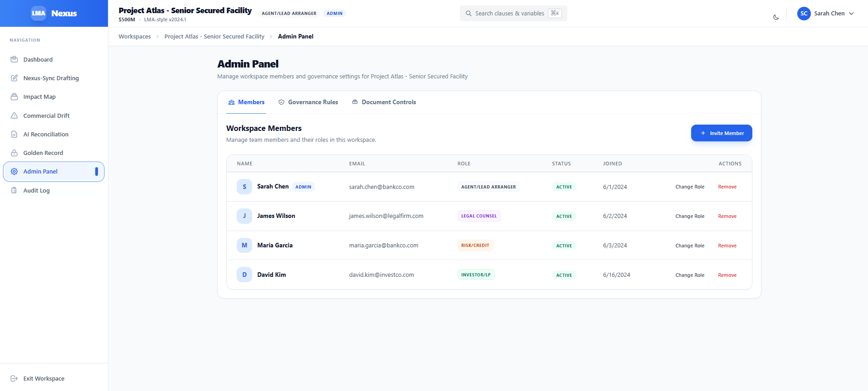Click the Exit Workspace icon

(14, 378)
